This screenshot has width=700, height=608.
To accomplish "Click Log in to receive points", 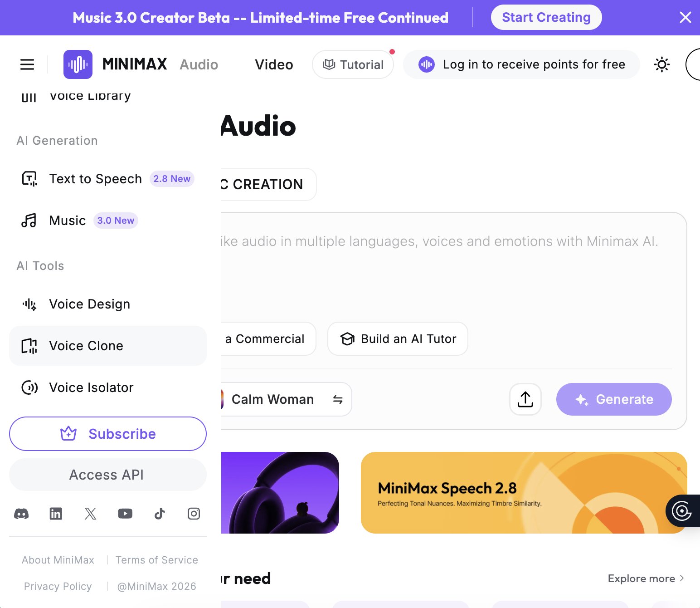I will tap(521, 64).
